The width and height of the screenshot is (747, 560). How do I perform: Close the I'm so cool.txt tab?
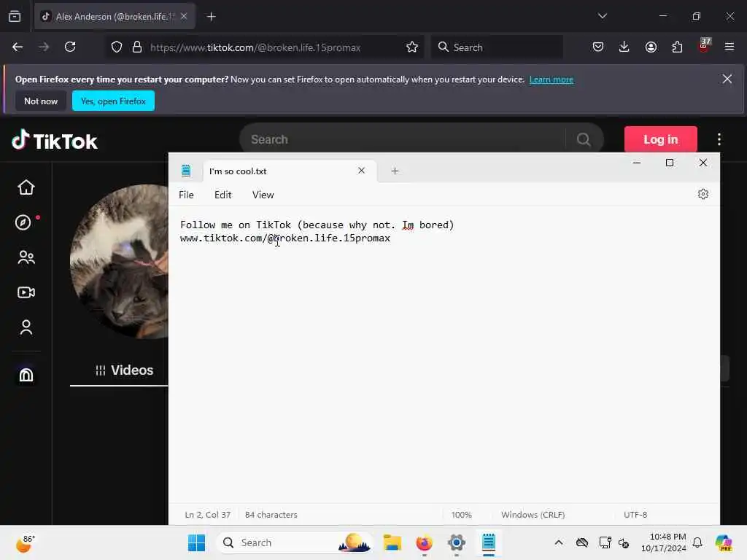(362, 171)
